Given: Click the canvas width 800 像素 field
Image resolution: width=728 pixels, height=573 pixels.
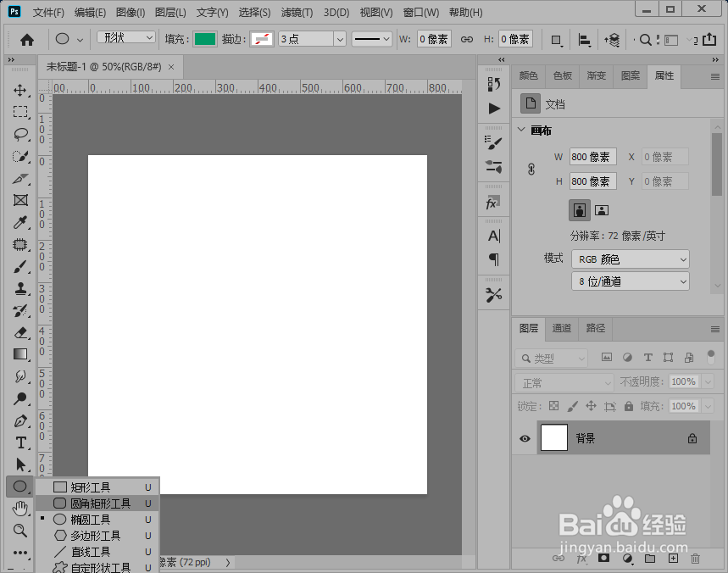Looking at the screenshot, I should [593, 157].
